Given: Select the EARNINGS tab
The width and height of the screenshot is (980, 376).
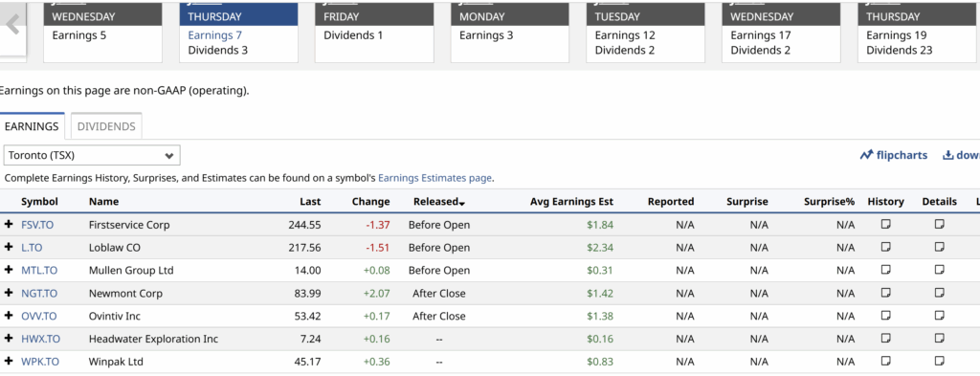Looking at the screenshot, I should point(32,126).
